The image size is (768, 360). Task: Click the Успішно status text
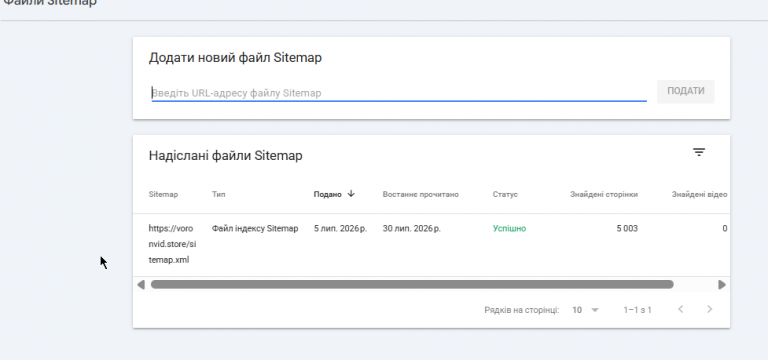509,228
